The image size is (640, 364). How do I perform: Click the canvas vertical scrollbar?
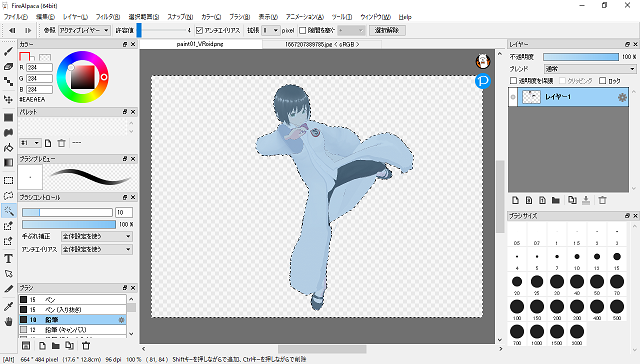pyautogui.click(x=500, y=196)
